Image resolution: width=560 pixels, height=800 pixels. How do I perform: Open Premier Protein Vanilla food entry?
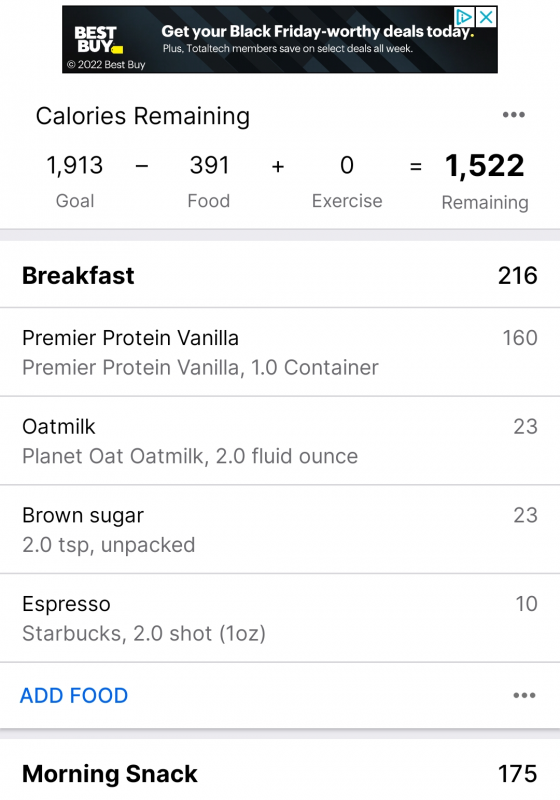[x=280, y=352]
